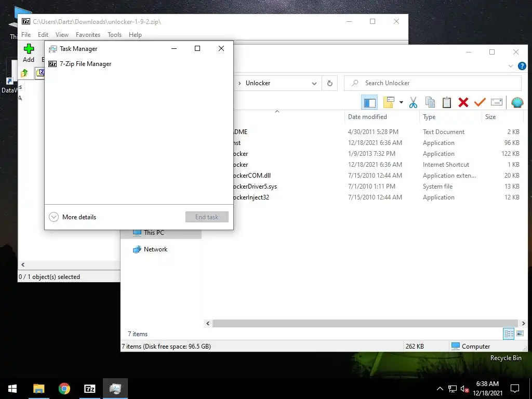Toggle the navigation pane icon in Explorer toolbar
The height and width of the screenshot is (399, 532).
[x=369, y=102]
